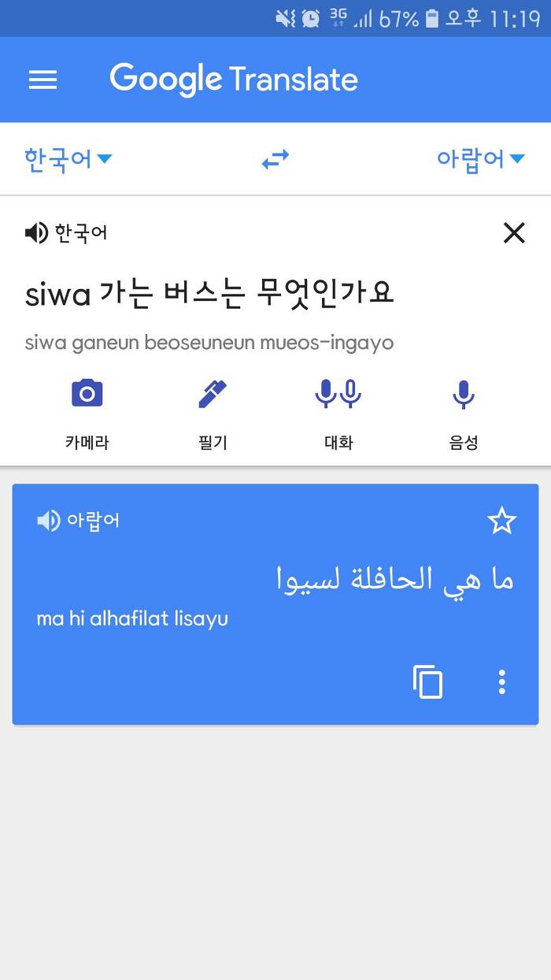Start conversation mode with dual microphones
The height and width of the screenshot is (980, 551).
pyautogui.click(x=338, y=393)
